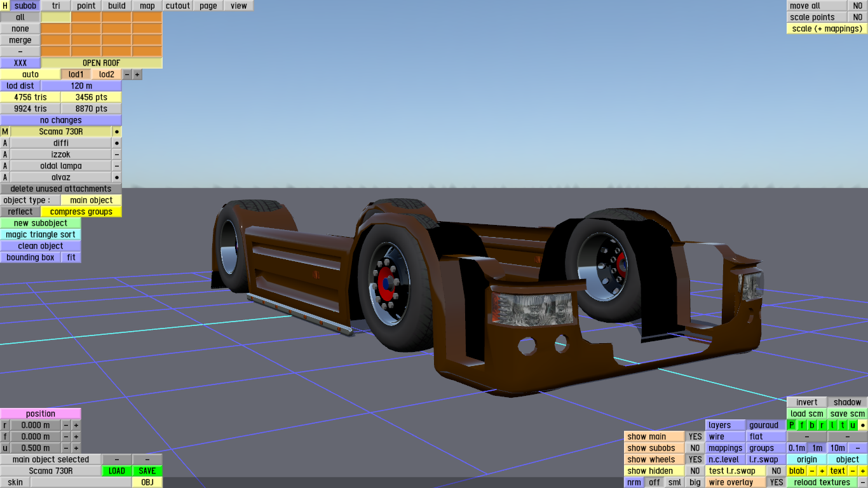868x488 pixels.
Task: Select the izzok attachment row
Action: click(61, 154)
